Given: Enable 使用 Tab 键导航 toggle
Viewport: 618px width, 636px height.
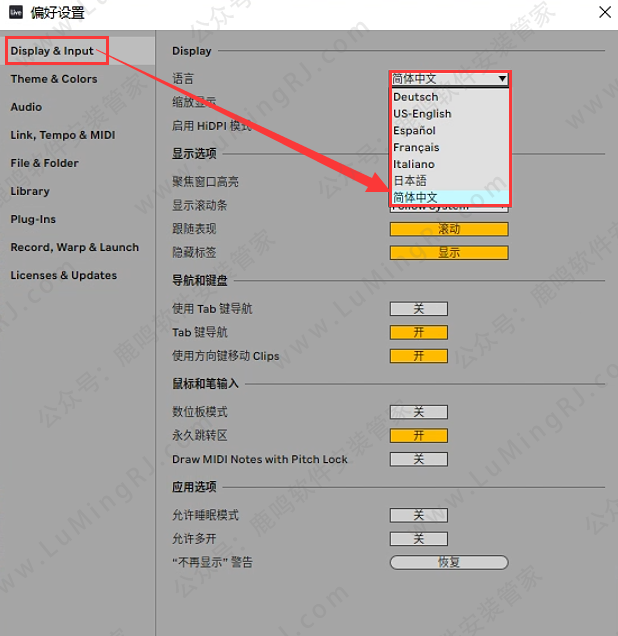Looking at the screenshot, I should 419,309.
